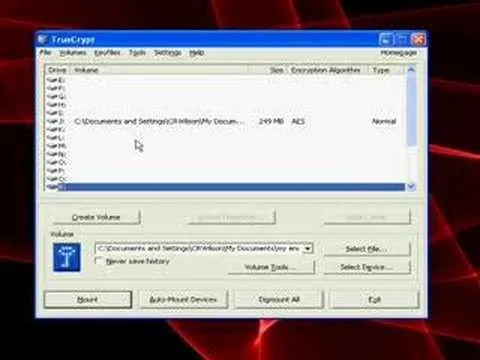This screenshot has width=480, height=360.
Task: Click the Homepage link in the menu bar
Action: click(399, 53)
